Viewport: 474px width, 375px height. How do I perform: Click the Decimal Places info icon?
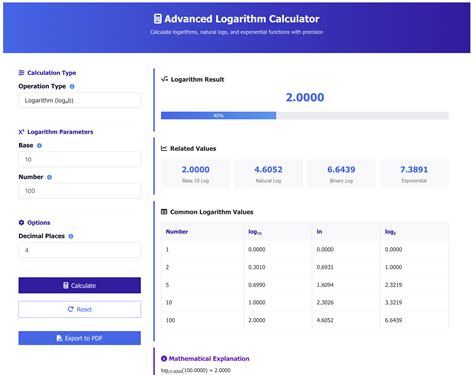[71, 236]
